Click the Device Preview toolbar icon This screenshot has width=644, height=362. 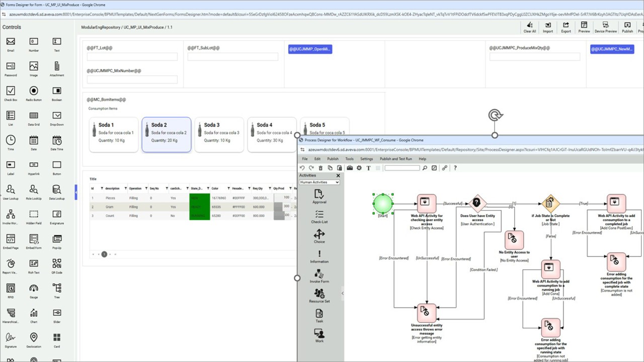[x=605, y=25]
